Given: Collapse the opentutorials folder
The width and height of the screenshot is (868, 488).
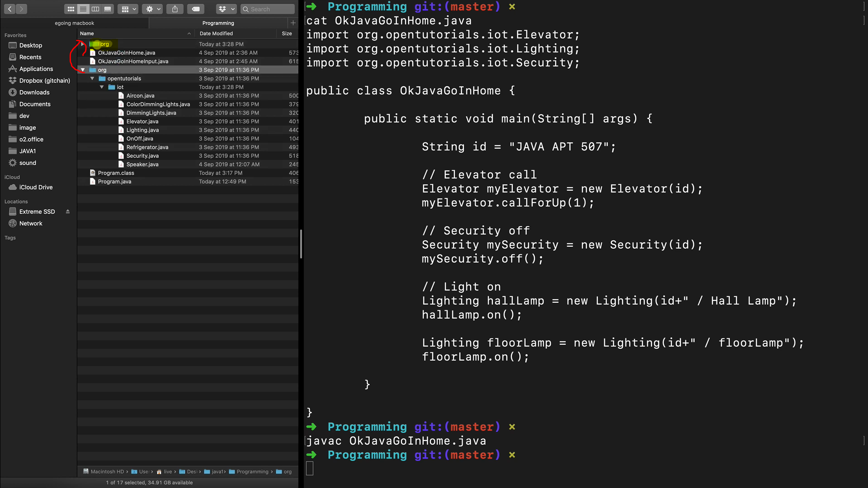Looking at the screenshot, I should 92,79.
